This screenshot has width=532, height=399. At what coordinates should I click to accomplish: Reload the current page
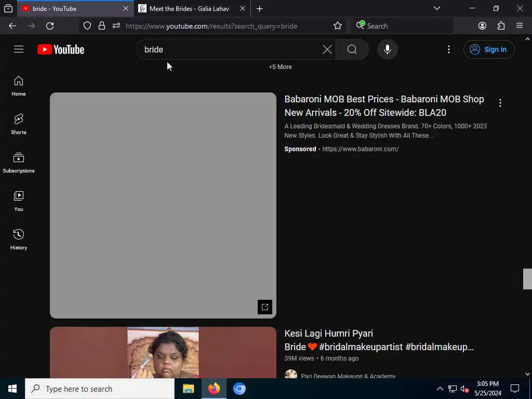pos(50,26)
